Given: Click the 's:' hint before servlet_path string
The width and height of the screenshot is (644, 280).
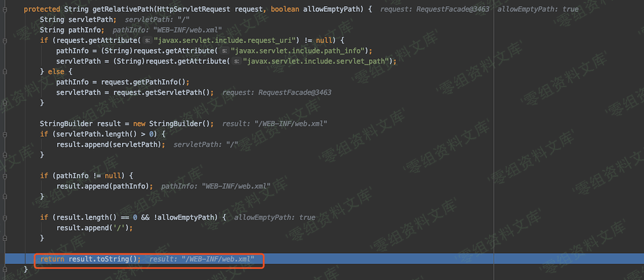Looking at the screenshot, I should [x=236, y=61].
